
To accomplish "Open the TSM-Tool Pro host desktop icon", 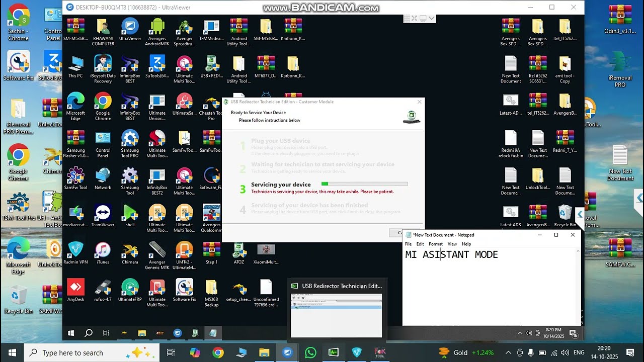I will 19,206.
